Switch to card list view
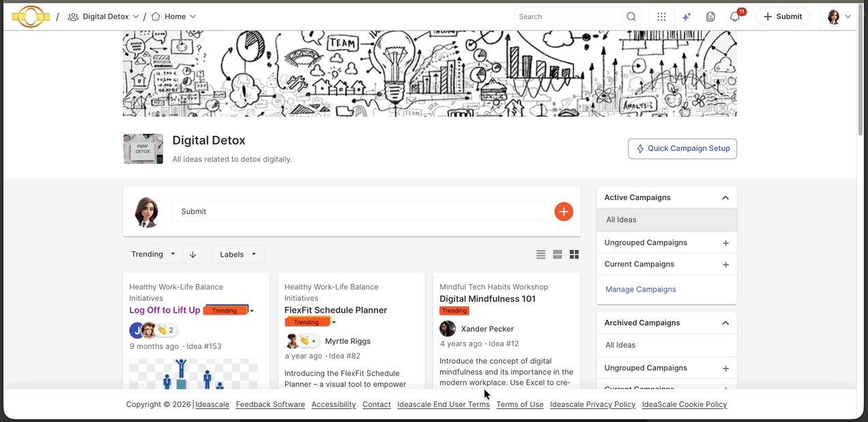Viewport: 868px width, 422px height. point(558,255)
